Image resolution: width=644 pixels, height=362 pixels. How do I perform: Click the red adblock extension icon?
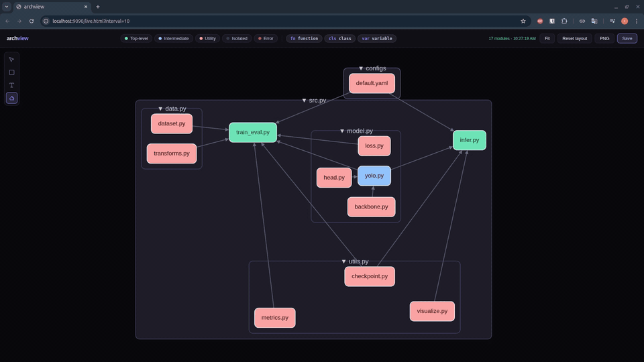539,21
